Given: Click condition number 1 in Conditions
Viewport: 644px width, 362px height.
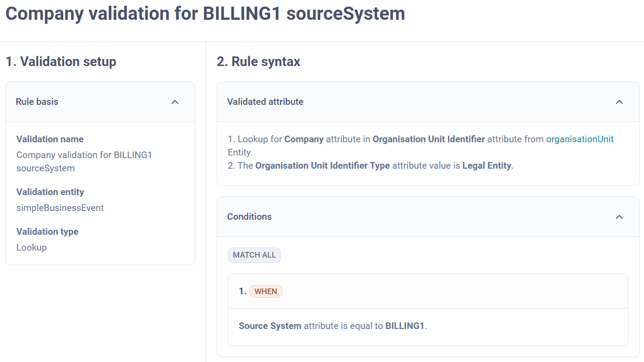Looking at the screenshot, I should coord(242,292).
